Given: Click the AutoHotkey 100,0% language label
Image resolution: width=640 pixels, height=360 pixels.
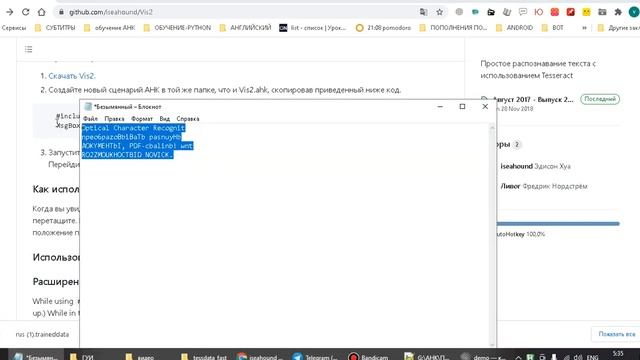Looking at the screenshot, I should (520, 234).
